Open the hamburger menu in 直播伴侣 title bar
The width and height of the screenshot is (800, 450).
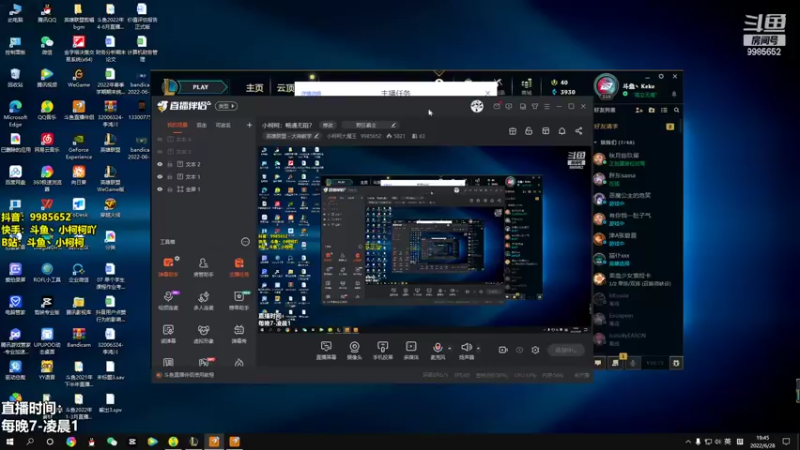click(x=547, y=106)
